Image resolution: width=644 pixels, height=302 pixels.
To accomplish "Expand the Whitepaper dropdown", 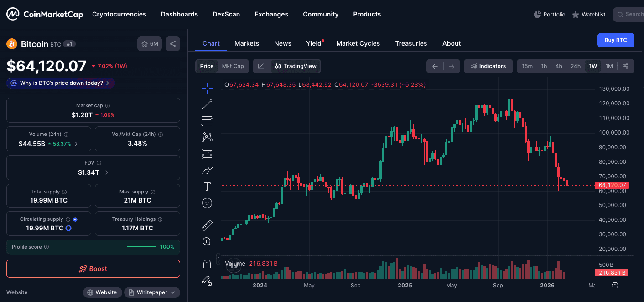I will coord(152,292).
